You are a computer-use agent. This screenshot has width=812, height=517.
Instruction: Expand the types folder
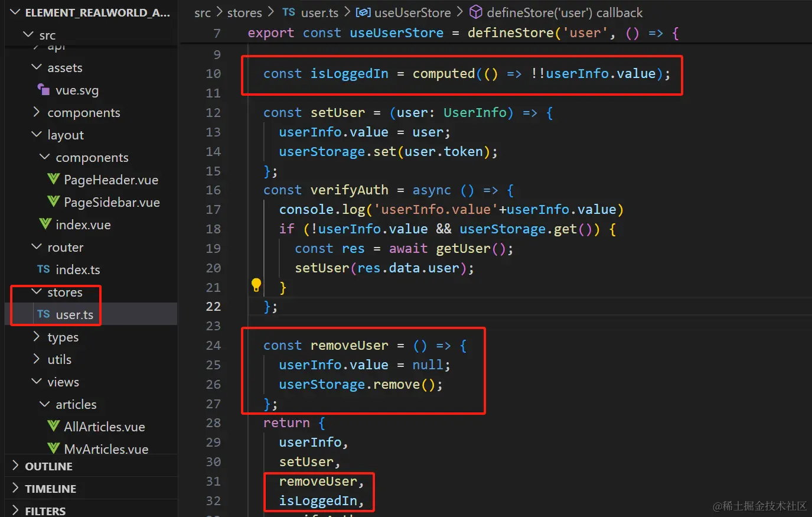pyautogui.click(x=37, y=337)
